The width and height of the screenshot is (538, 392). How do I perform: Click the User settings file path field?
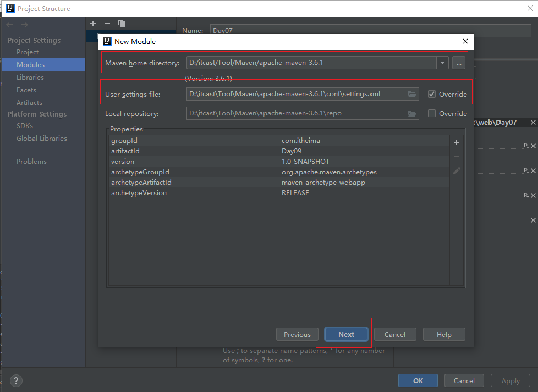(x=296, y=94)
